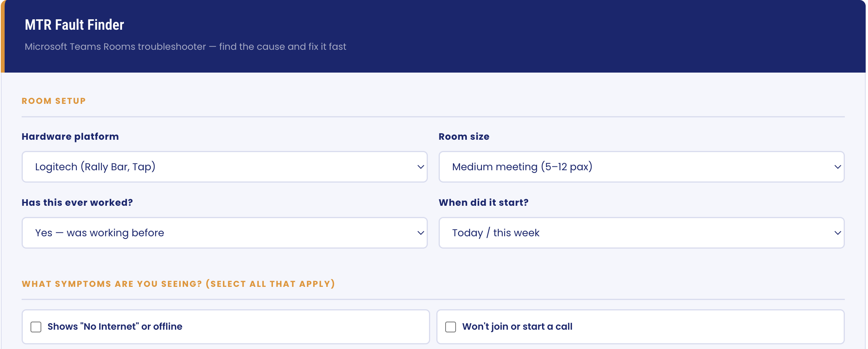This screenshot has height=349, width=868.
Task: Click the 'MTR Fault Finder' title
Action: point(75,25)
